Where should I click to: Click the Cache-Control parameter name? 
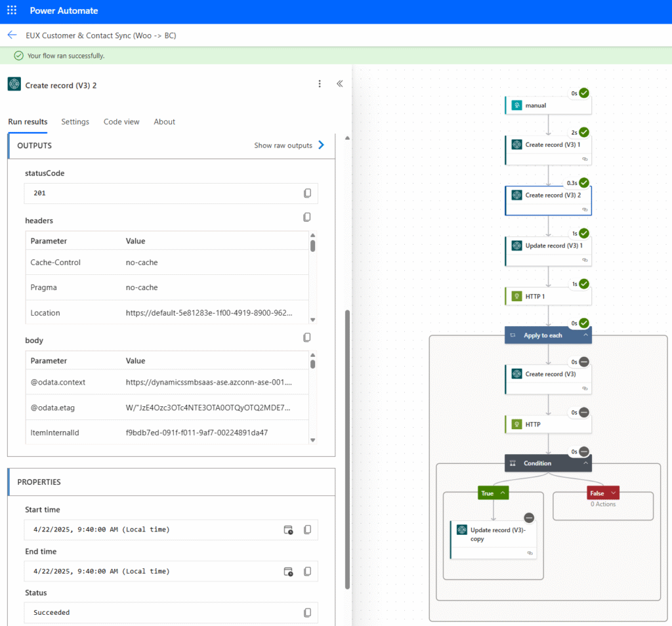55,262
